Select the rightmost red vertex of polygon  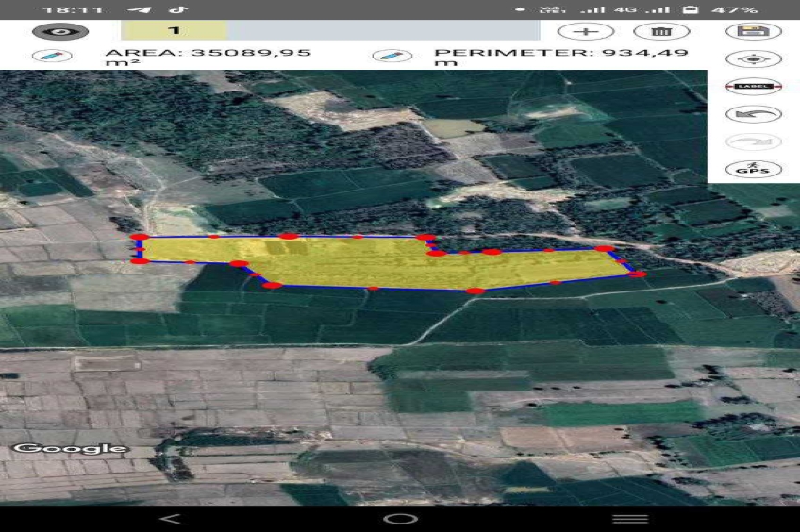[x=638, y=274]
